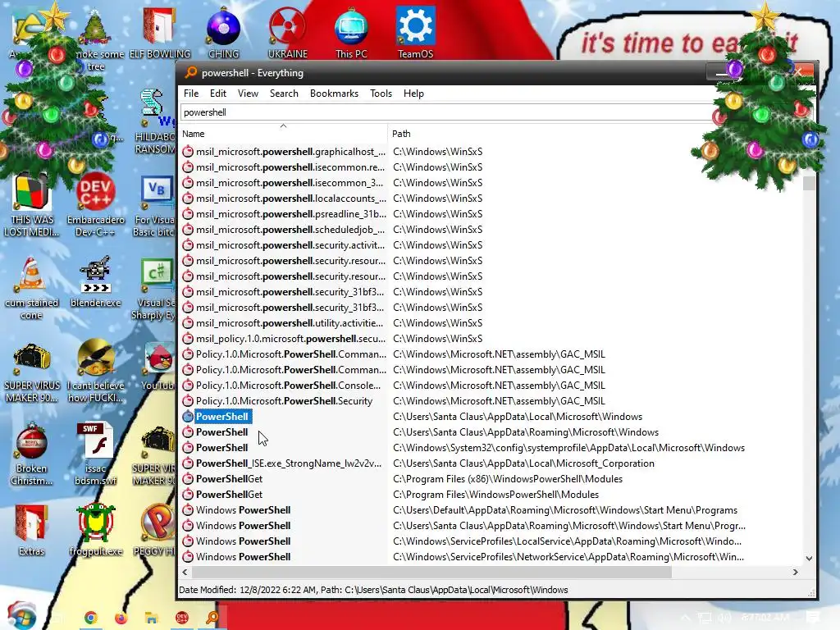
Task: Click the right arrow of horizontal scrollbar
Action: click(x=796, y=572)
